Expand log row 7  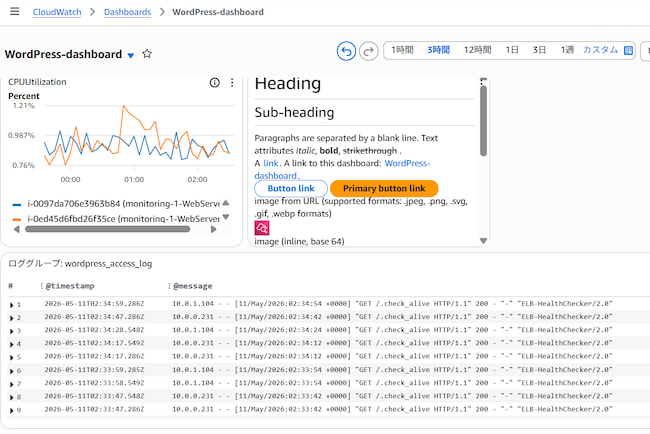coord(11,384)
